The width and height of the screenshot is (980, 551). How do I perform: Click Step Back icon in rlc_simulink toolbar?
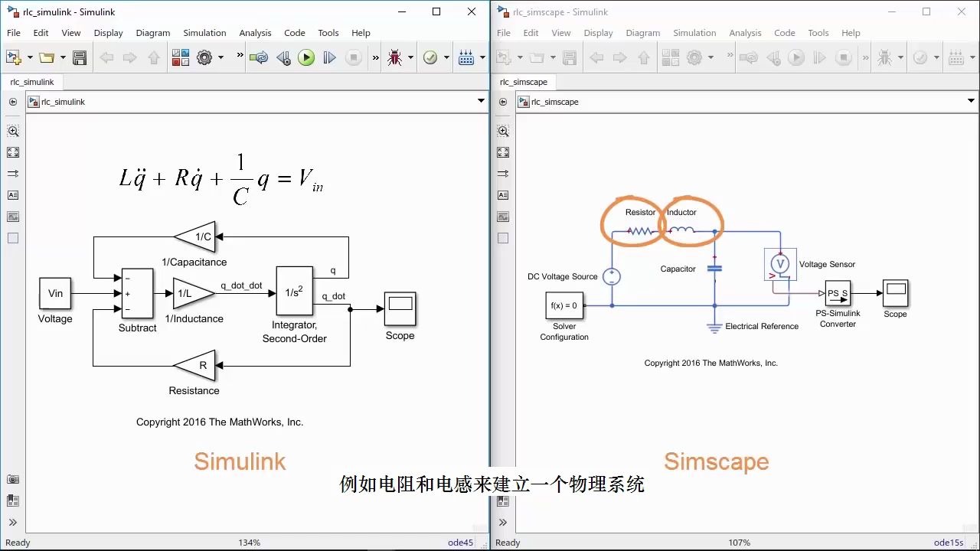(x=283, y=57)
